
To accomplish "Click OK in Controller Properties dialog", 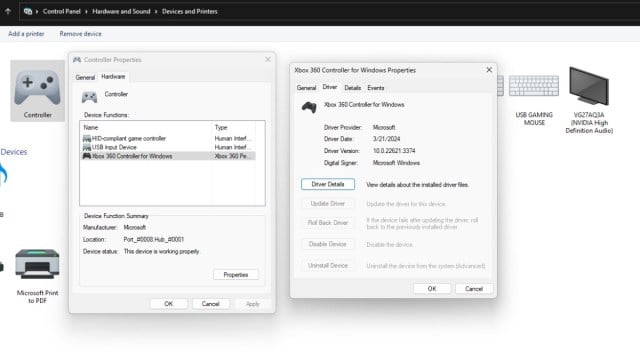I will point(169,304).
